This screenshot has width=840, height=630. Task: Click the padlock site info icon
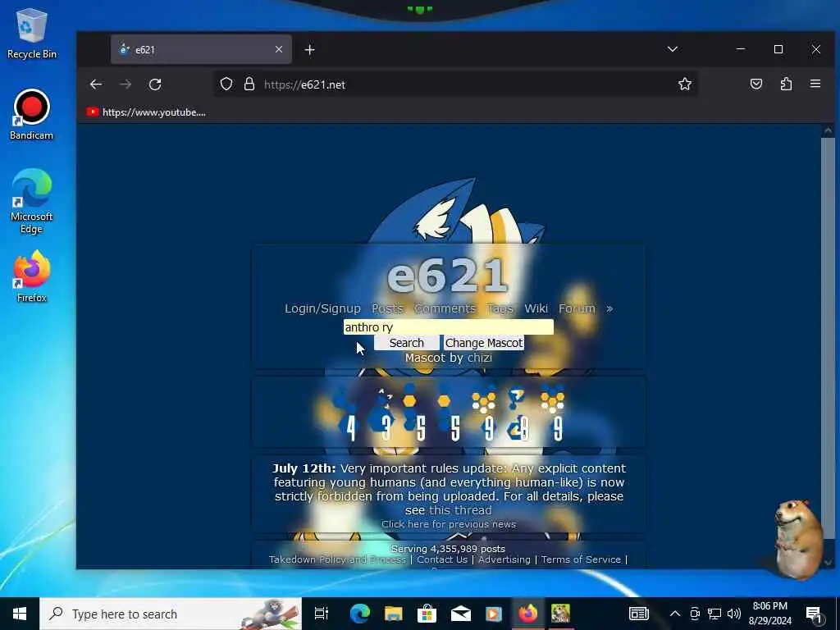[x=249, y=84]
